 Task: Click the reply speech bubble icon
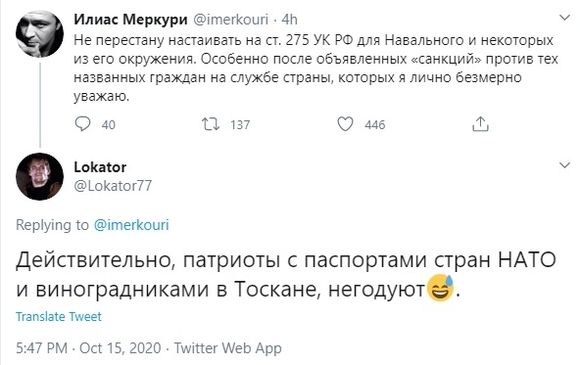click(82, 124)
